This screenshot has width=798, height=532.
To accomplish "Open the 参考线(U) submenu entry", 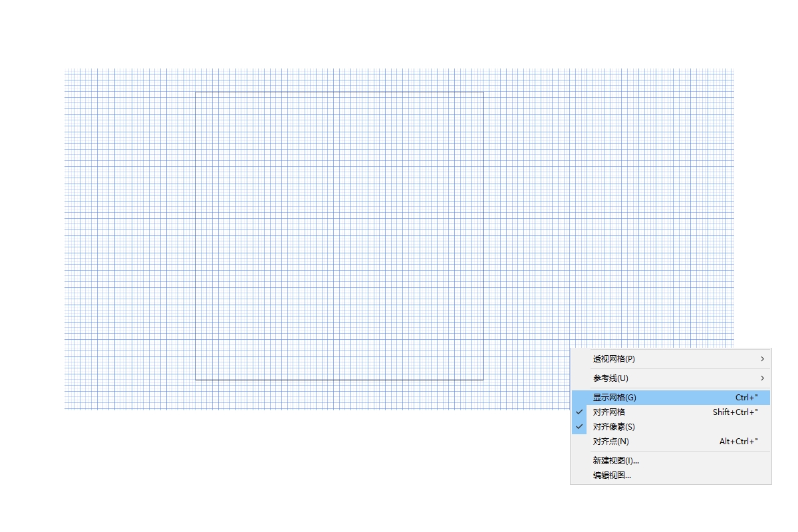I will click(x=610, y=378).
